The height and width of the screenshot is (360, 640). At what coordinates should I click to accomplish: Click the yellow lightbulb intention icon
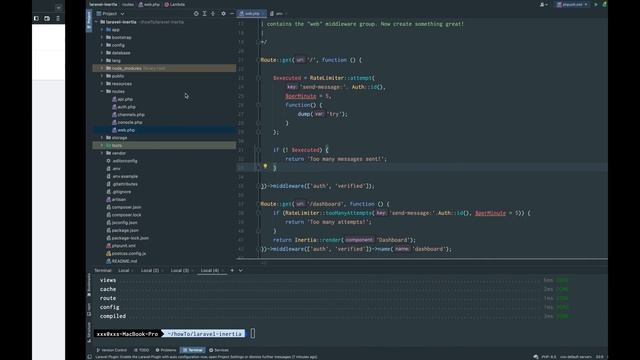pyautogui.click(x=265, y=167)
